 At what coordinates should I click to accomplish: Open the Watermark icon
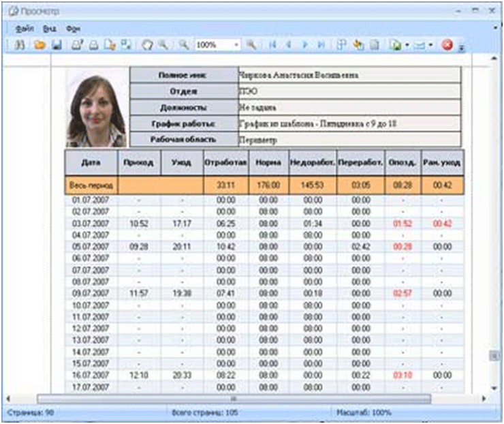(375, 45)
